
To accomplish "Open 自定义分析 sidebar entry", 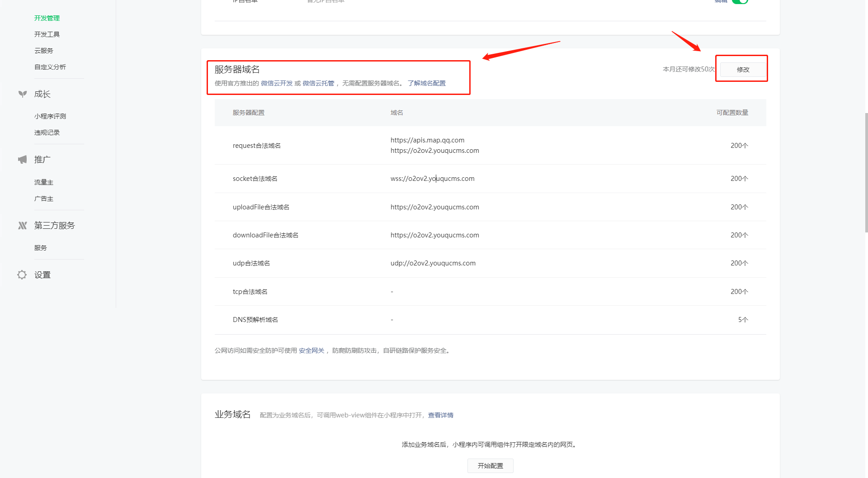I will coord(50,67).
